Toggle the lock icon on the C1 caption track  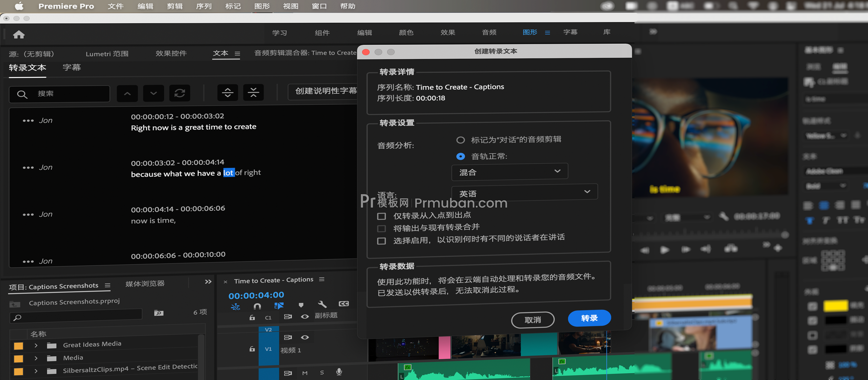click(252, 317)
